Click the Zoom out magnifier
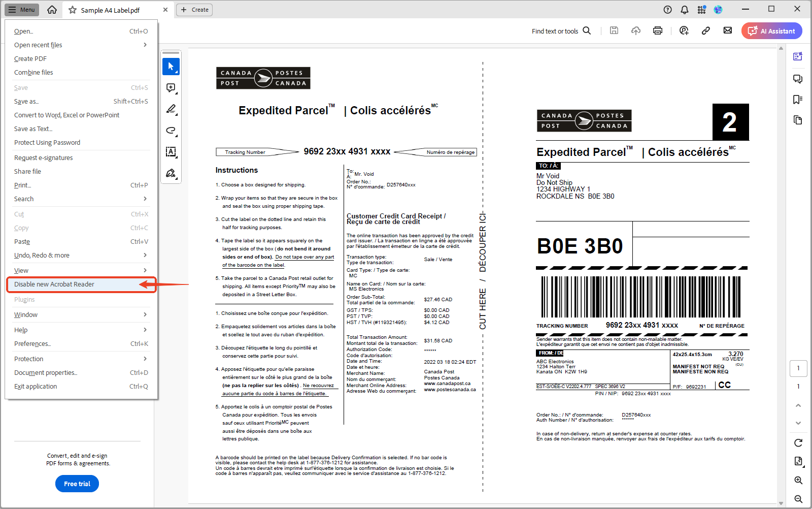 (x=798, y=499)
